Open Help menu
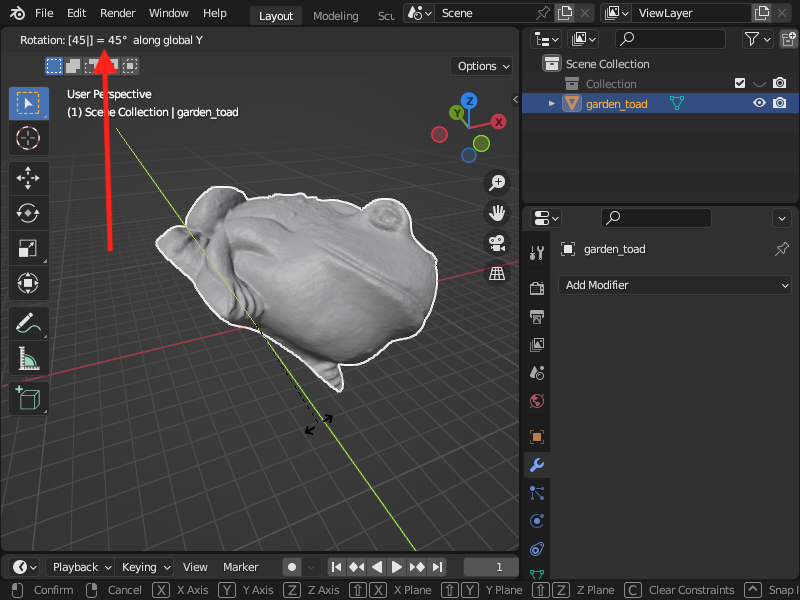 click(214, 13)
